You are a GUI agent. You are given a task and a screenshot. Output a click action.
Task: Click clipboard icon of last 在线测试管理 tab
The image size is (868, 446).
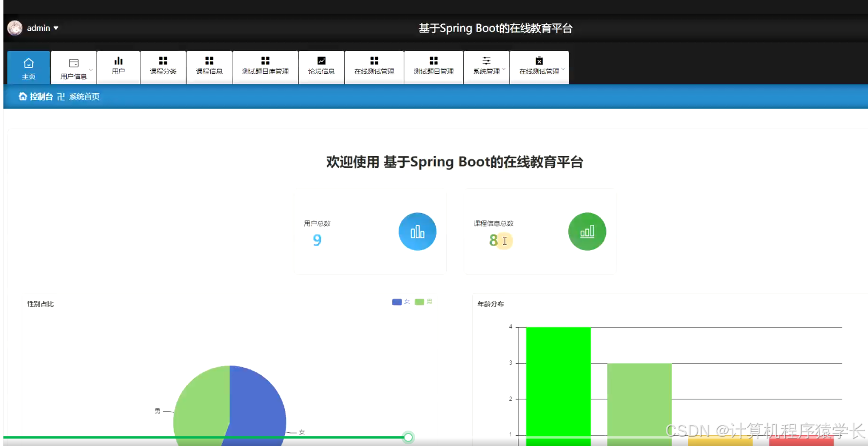click(539, 61)
